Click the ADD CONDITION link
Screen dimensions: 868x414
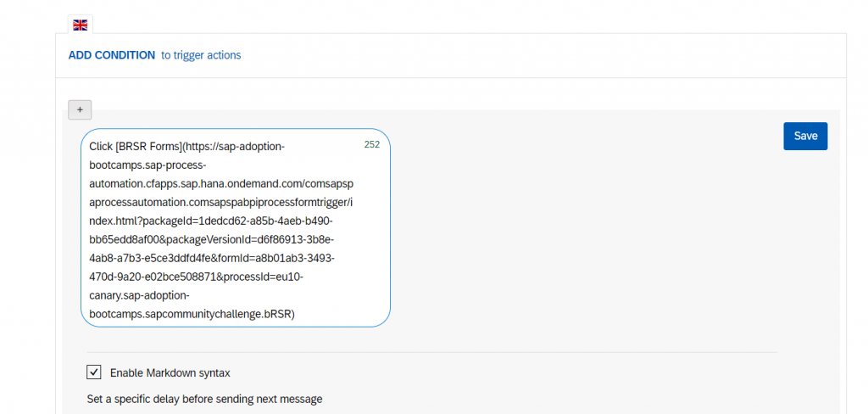(111, 55)
